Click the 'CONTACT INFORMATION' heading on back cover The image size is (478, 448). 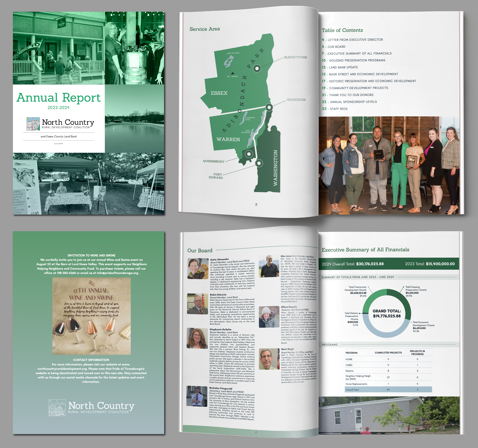coord(91,360)
